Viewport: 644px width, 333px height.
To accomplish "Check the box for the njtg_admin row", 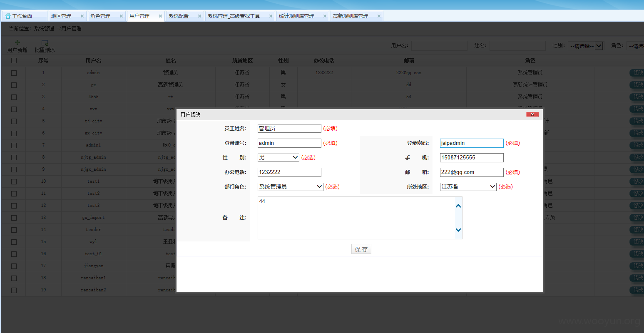I will coord(14,157).
